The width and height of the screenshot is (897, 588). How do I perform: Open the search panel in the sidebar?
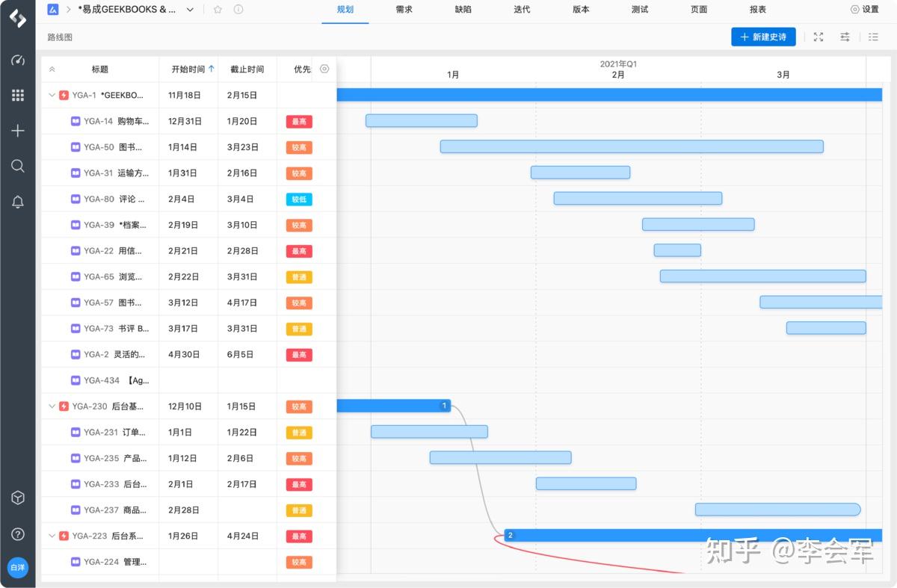point(17,166)
